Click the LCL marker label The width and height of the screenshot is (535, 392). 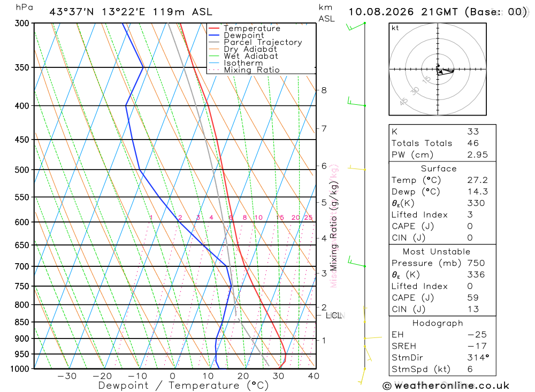coord(335,315)
